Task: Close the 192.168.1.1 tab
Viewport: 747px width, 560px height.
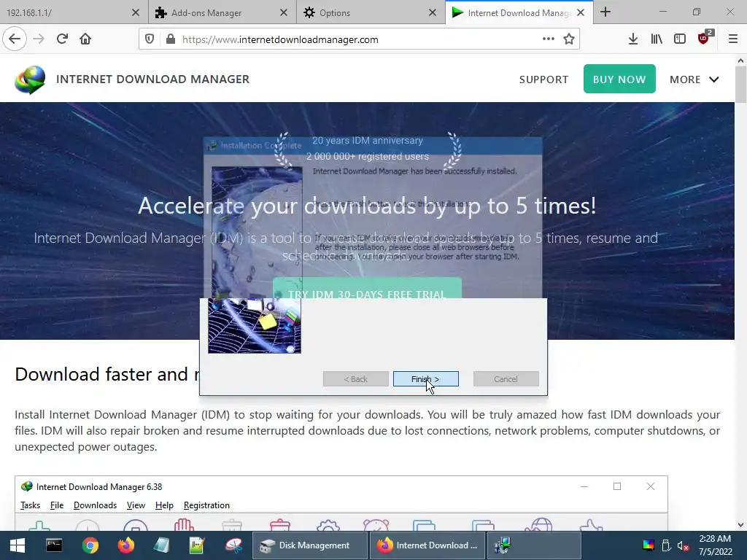Action: point(136,13)
